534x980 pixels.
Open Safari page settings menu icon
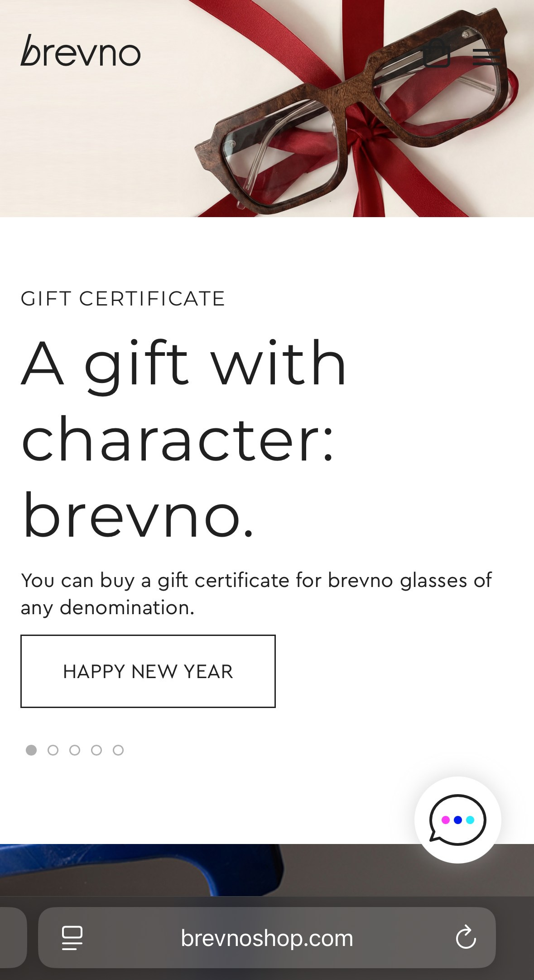(x=72, y=938)
